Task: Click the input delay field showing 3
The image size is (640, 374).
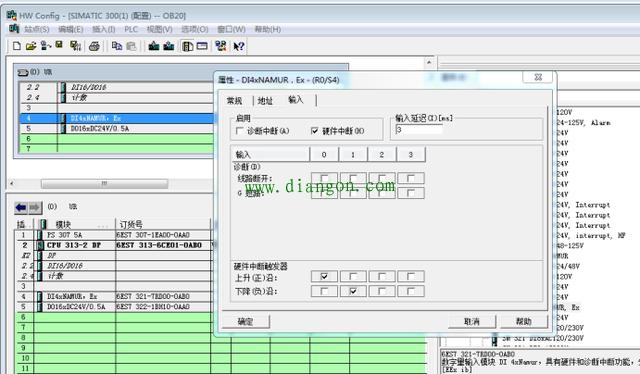Action: (x=419, y=130)
